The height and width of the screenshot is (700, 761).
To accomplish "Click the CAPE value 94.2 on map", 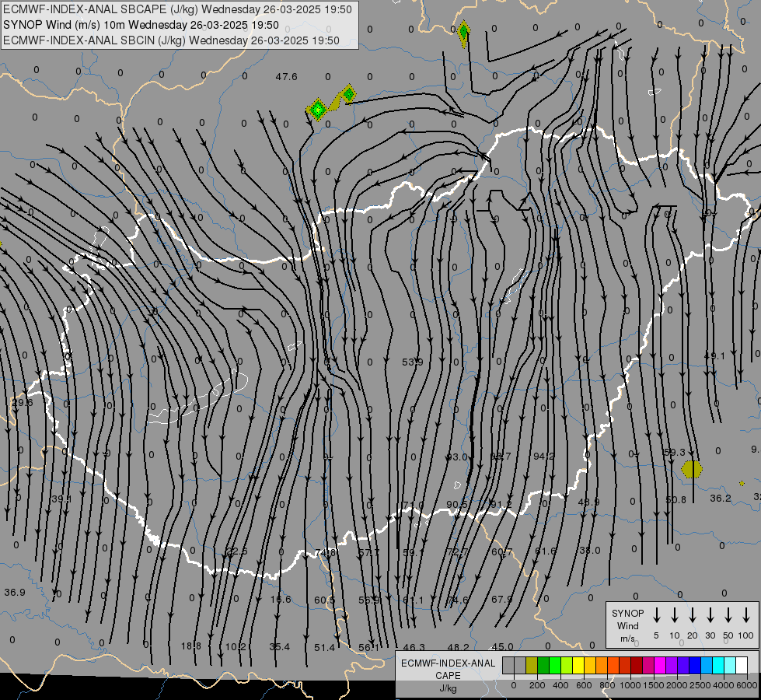I will point(543,456).
